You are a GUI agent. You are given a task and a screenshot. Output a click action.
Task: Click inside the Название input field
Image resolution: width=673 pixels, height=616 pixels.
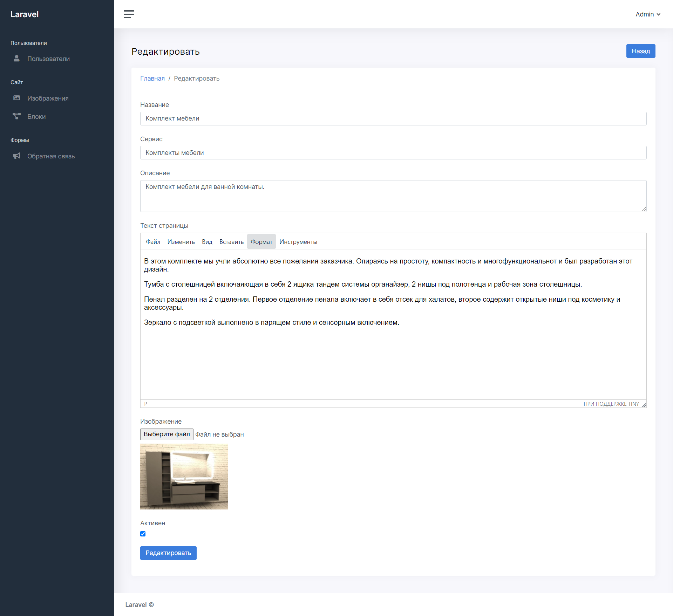click(x=393, y=118)
